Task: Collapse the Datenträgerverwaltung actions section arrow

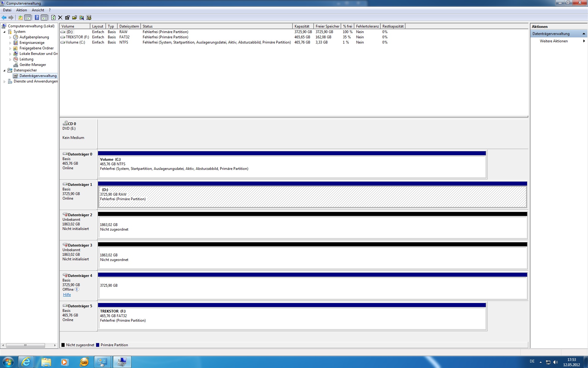Action: [584, 34]
